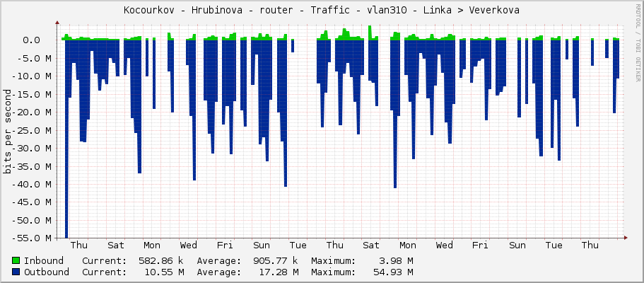This screenshot has height=283, width=644.
Task: Click the y-axis tick '-5.0 M'
Action: (34, 59)
